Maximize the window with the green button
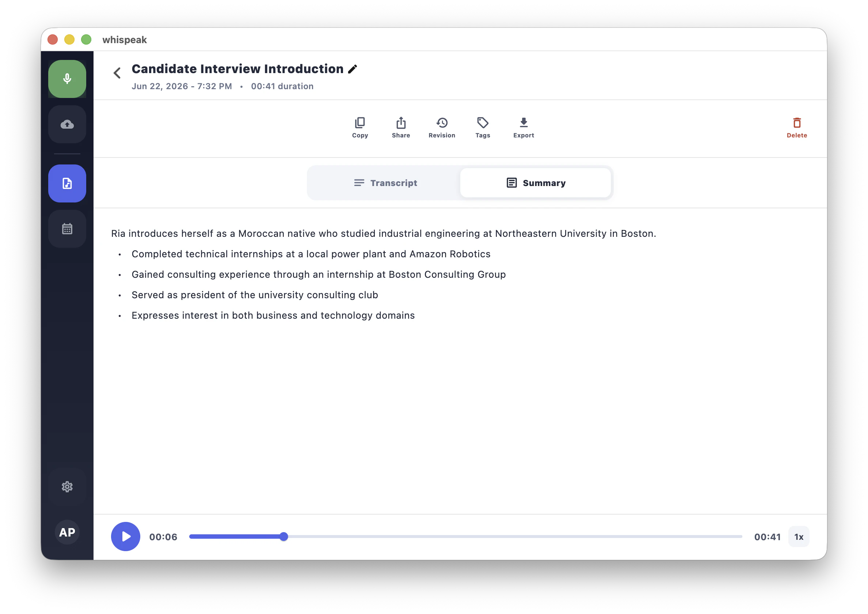868x614 pixels. pyautogui.click(x=86, y=39)
